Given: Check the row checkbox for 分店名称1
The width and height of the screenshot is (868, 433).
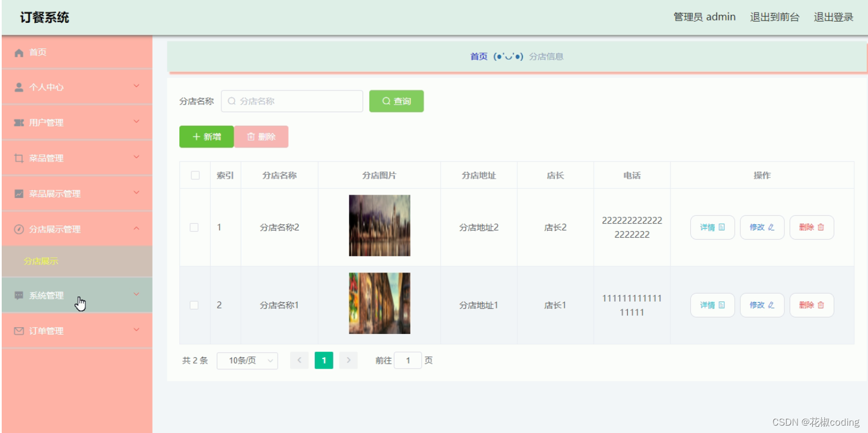Looking at the screenshot, I should point(194,305).
